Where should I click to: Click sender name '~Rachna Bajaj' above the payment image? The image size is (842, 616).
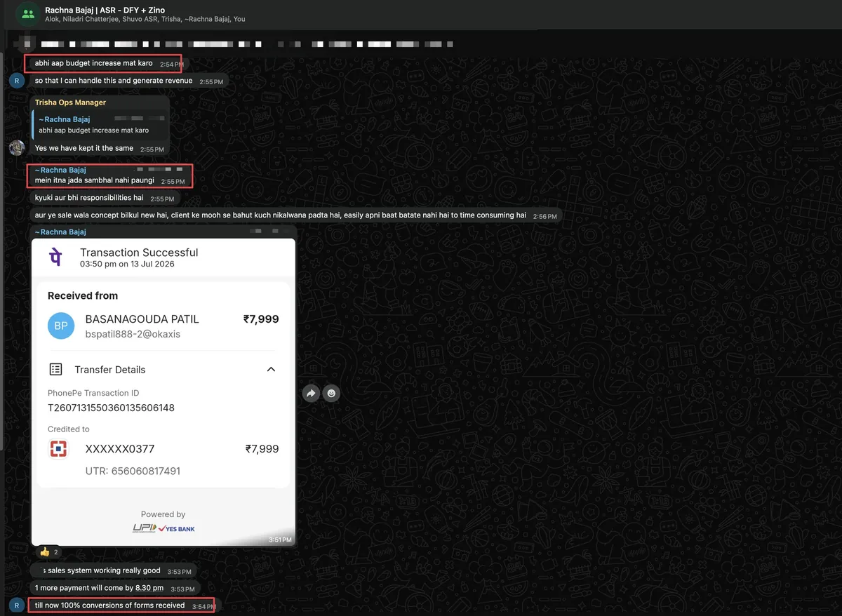point(60,232)
